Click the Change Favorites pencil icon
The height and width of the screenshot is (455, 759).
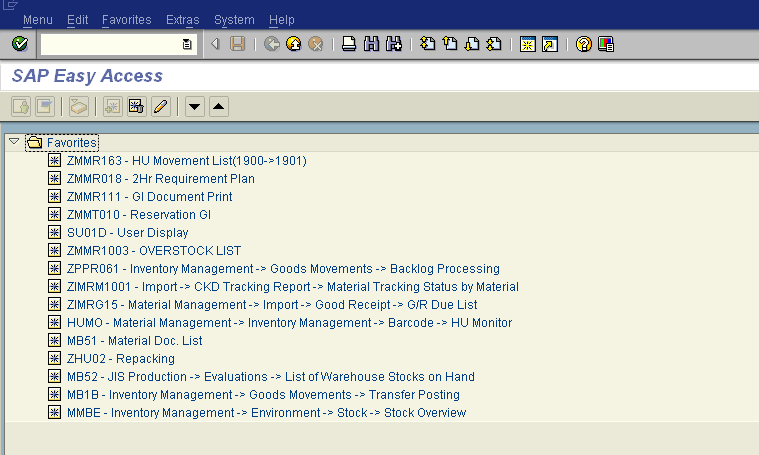161,106
